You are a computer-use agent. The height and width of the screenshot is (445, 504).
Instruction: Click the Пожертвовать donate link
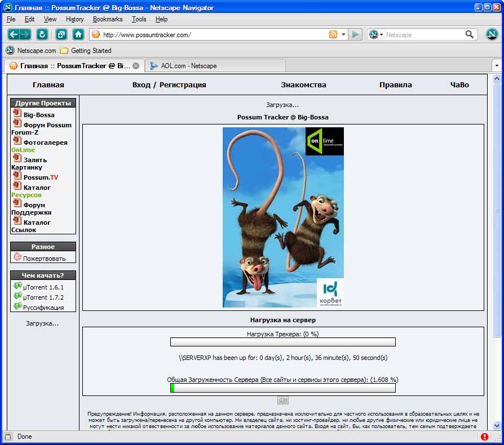[45, 259]
